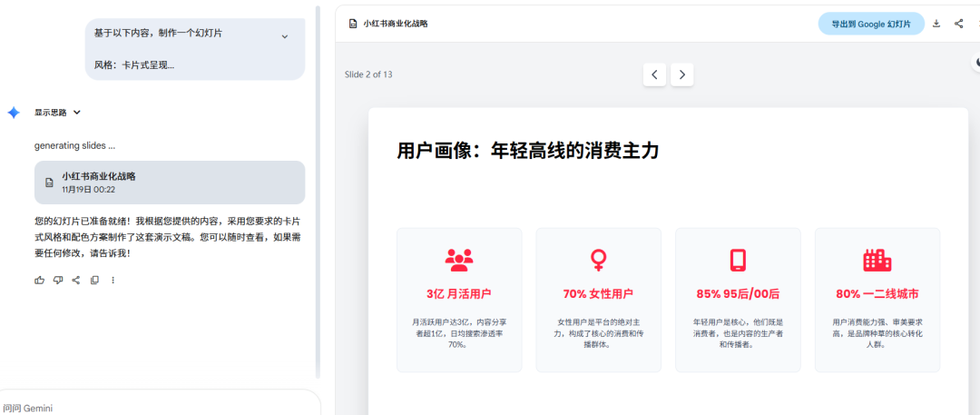
Task: Open the three-dot more options menu
Action: pos(113,280)
